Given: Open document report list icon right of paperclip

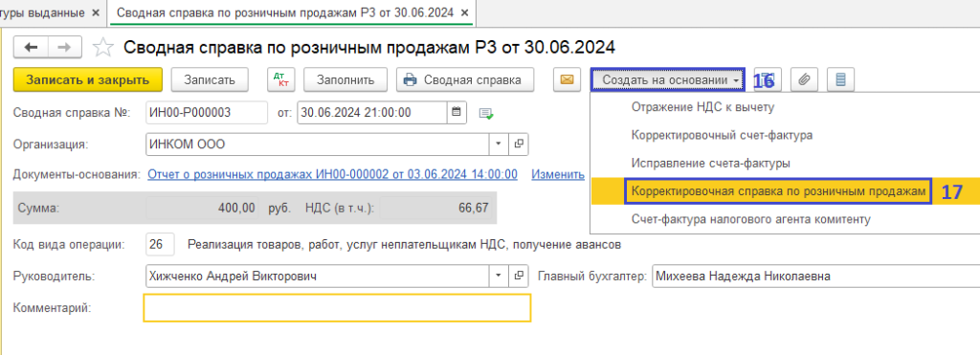Looking at the screenshot, I should [x=840, y=79].
